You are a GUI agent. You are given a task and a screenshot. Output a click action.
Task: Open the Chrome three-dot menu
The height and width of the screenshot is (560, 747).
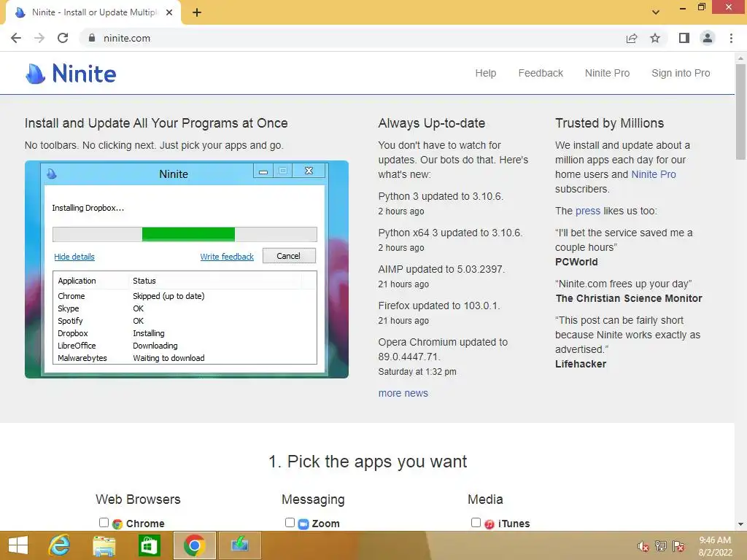(x=731, y=38)
